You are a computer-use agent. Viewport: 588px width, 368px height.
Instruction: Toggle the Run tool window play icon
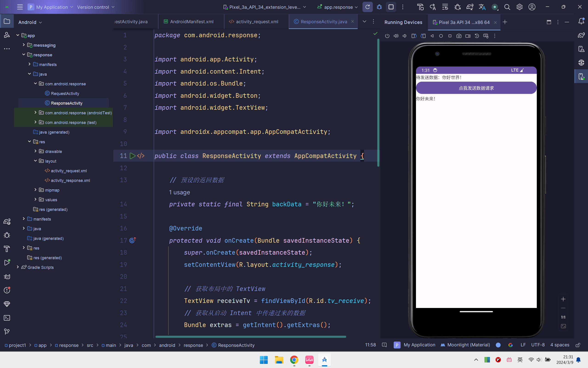[7, 262]
